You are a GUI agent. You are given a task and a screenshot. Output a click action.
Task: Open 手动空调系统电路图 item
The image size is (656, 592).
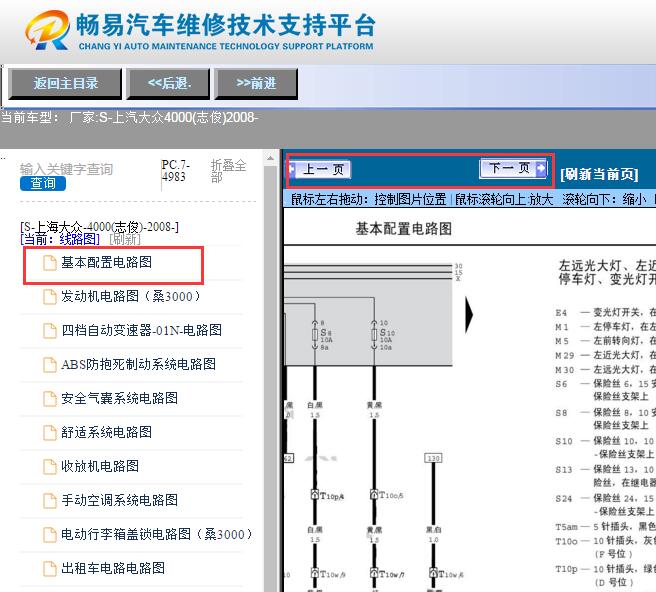pyautogui.click(x=119, y=500)
